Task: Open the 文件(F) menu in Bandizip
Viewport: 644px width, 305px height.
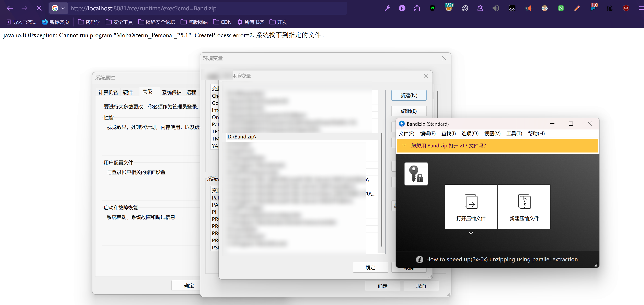Action: (406, 134)
